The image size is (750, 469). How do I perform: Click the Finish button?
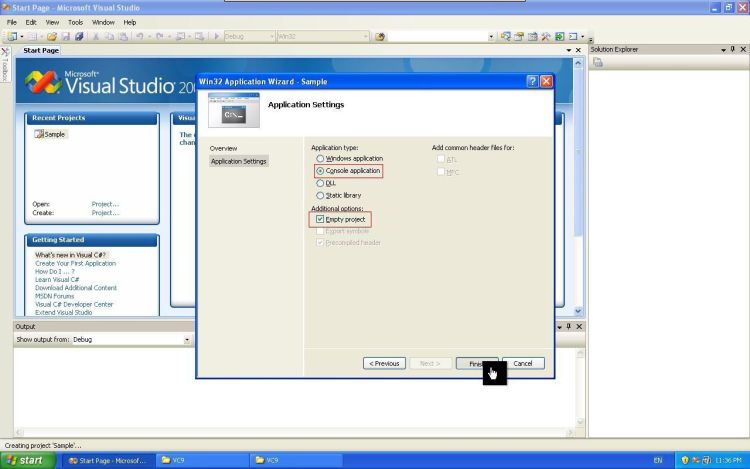coord(477,363)
